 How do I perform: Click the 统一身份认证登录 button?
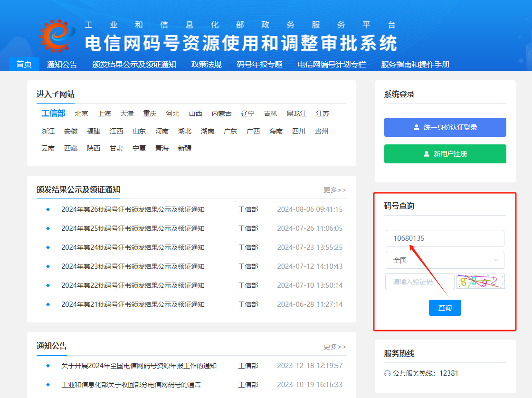(445, 127)
